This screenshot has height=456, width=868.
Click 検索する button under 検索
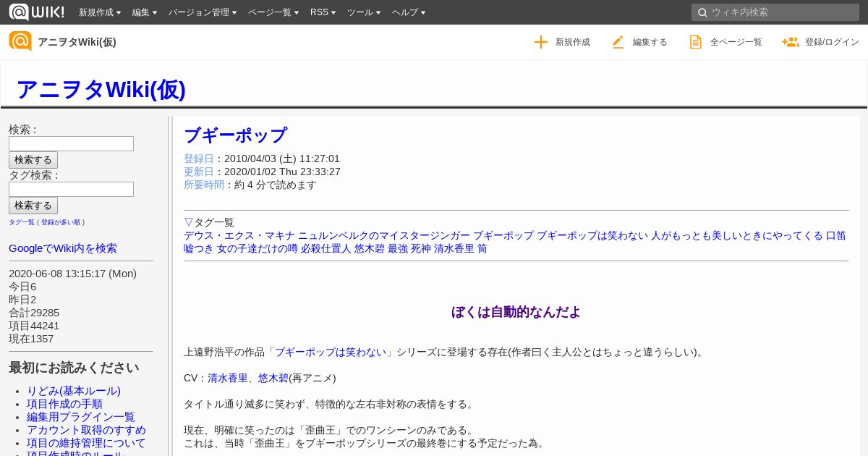click(x=33, y=160)
